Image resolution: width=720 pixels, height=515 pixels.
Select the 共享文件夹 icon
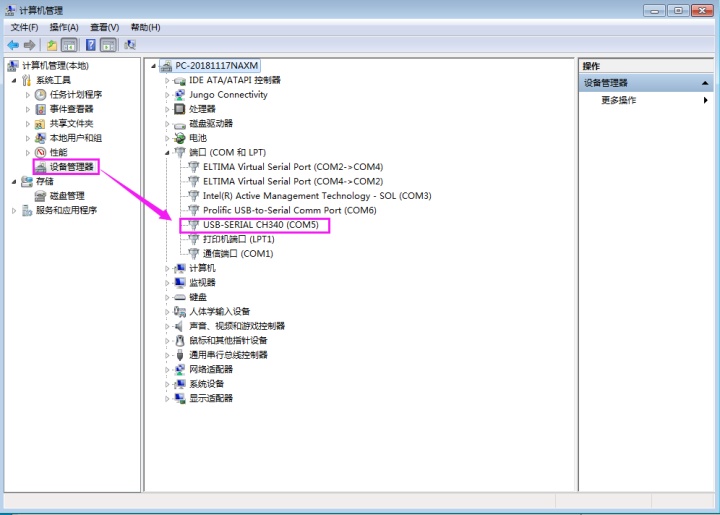click(x=40, y=124)
